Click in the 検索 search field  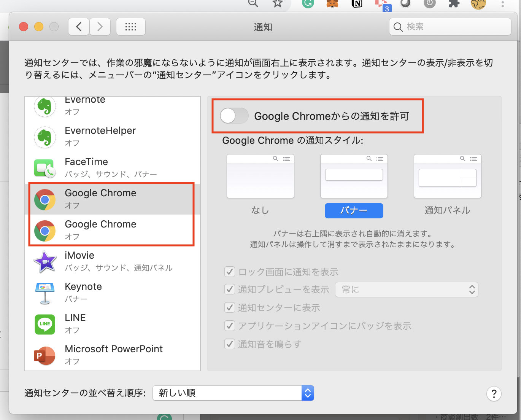tap(450, 27)
